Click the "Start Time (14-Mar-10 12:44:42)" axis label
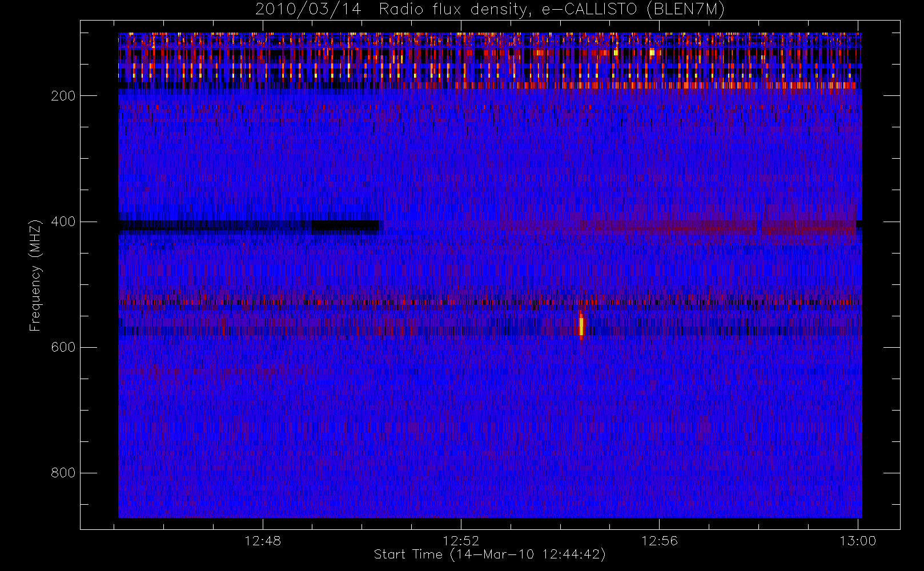The height and width of the screenshot is (571, 924). click(489, 554)
